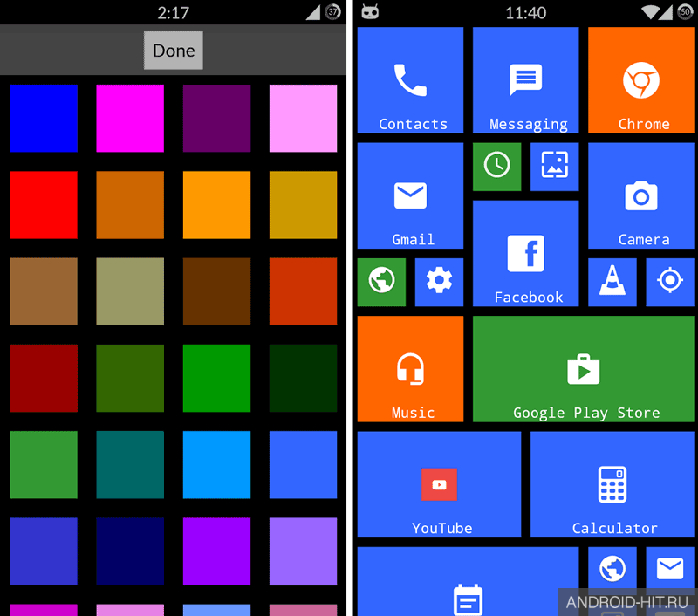Choose the khaki olive-beige swatch
The width and height of the screenshot is (698, 616).
130,291
